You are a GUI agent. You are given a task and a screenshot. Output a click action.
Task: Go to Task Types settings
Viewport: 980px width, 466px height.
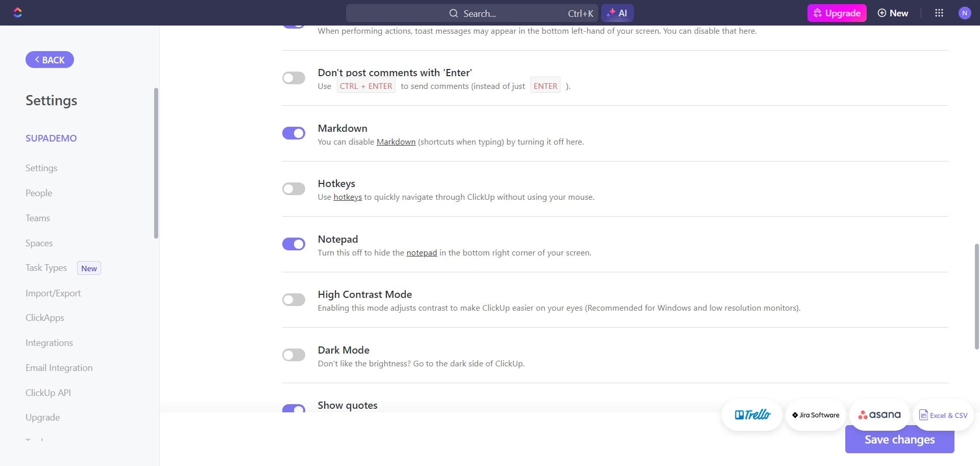(46, 267)
